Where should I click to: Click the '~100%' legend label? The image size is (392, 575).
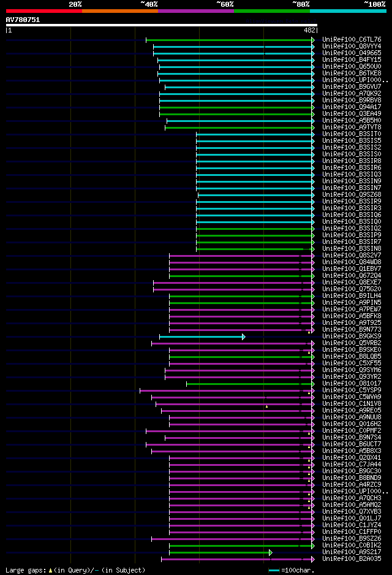click(375, 4)
